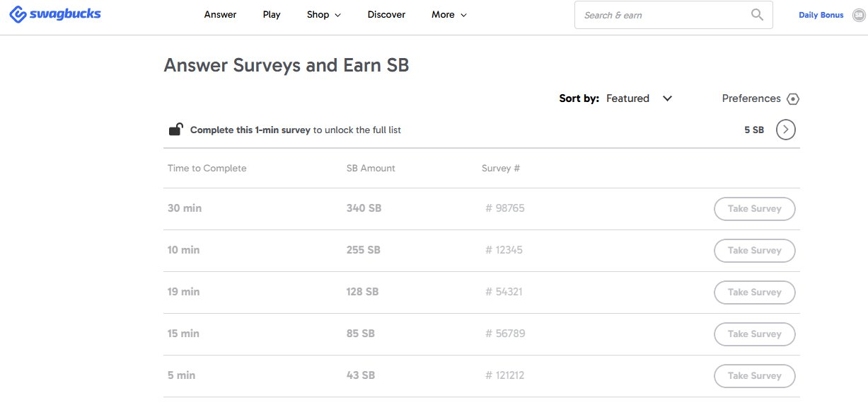
Task: Take the 43 SB survey #121212
Action: pyautogui.click(x=755, y=376)
